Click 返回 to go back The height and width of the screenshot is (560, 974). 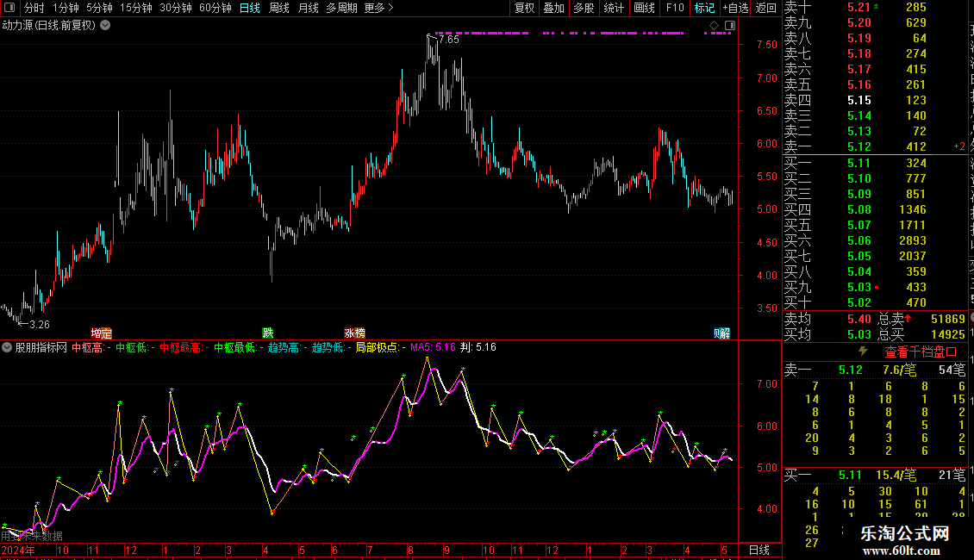pyautogui.click(x=766, y=8)
